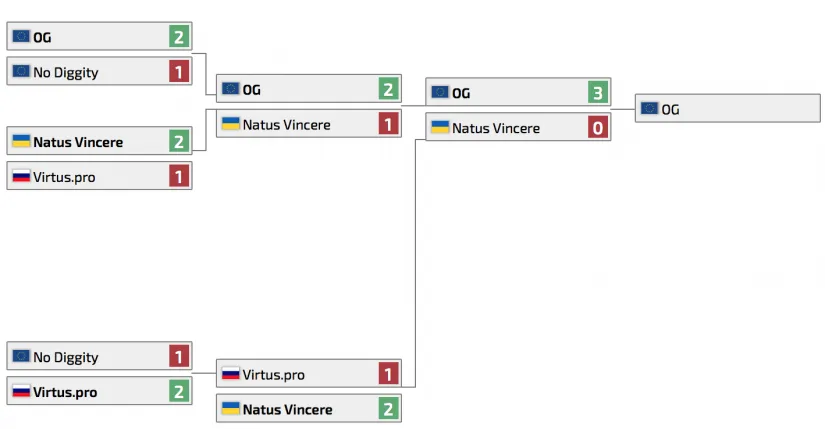The height and width of the screenshot is (429, 825).
Task: Click the EU flag beside OG's score of 3
Action: coord(439,92)
